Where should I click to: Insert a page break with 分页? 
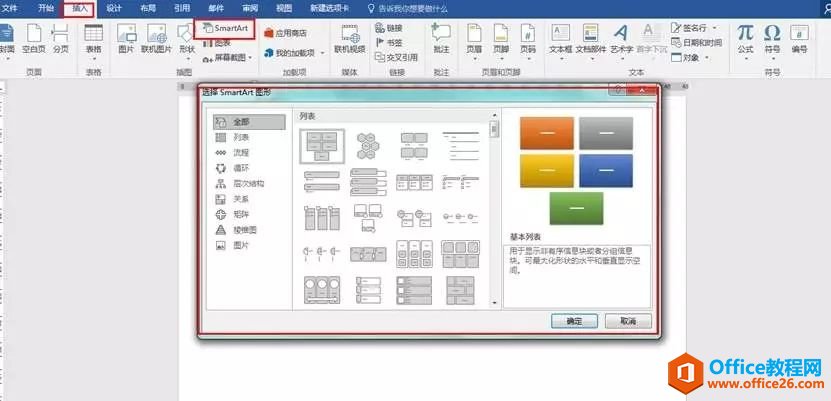[60, 38]
